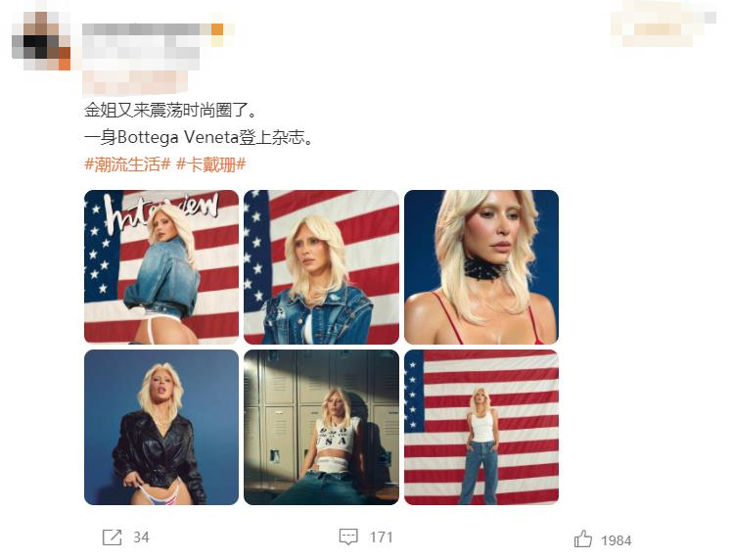This screenshot has width=732, height=560.
Task: Click the repost share icon
Action: (112, 537)
